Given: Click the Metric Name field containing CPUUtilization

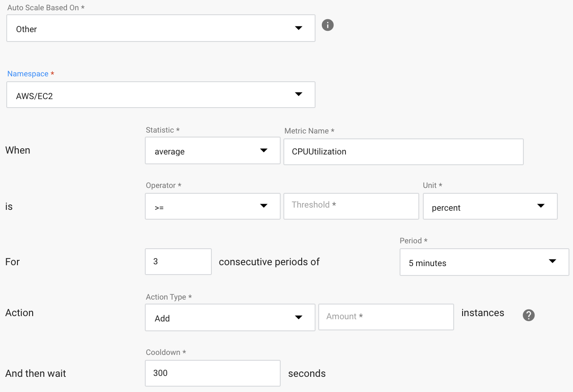Looking at the screenshot, I should 403,152.
